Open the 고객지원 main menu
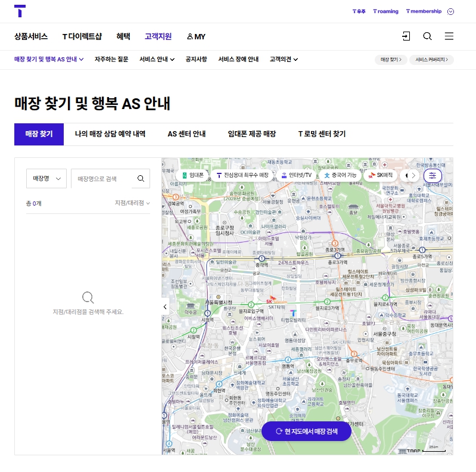Image resolution: width=476 pixels, height=472 pixels. point(158,36)
